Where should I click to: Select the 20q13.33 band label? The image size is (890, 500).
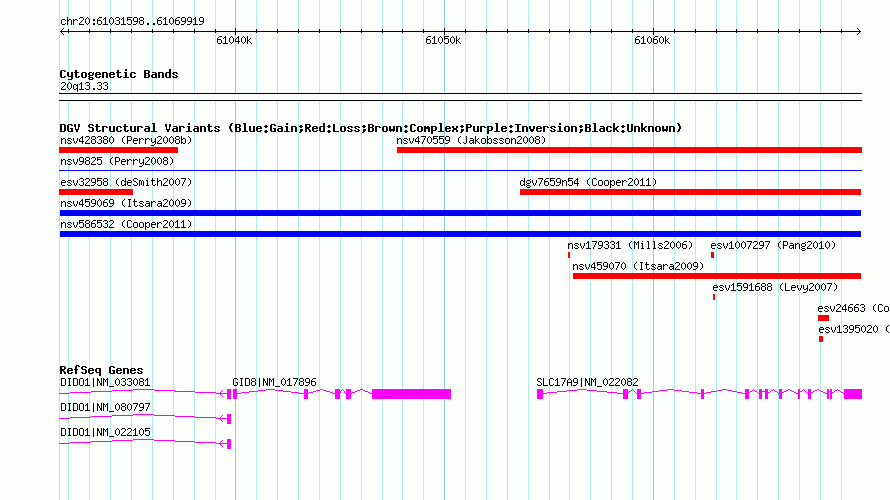click(84, 86)
